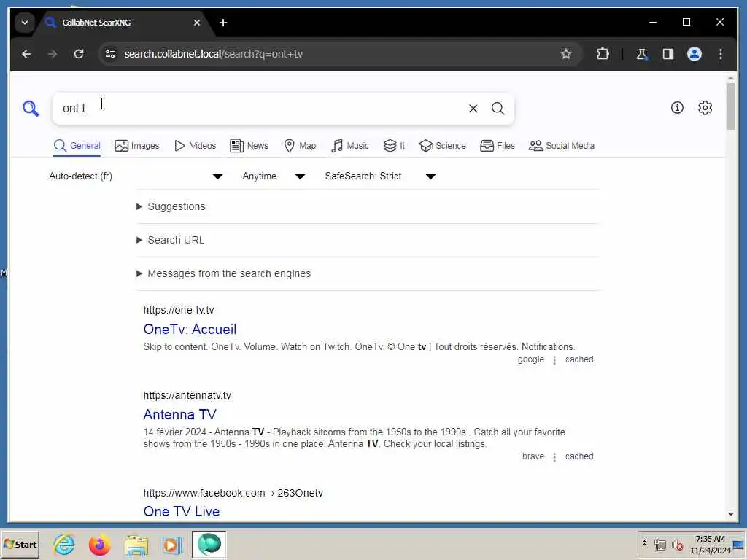Go back with browser back arrow
Image resolution: width=747 pixels, height=560 pixels.
point(26,54)
